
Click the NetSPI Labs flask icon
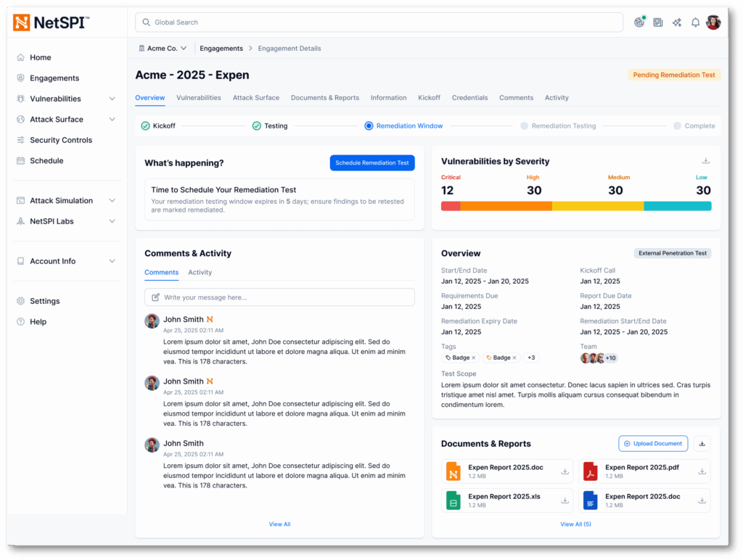pyautogui.click(x=20, y=221)
